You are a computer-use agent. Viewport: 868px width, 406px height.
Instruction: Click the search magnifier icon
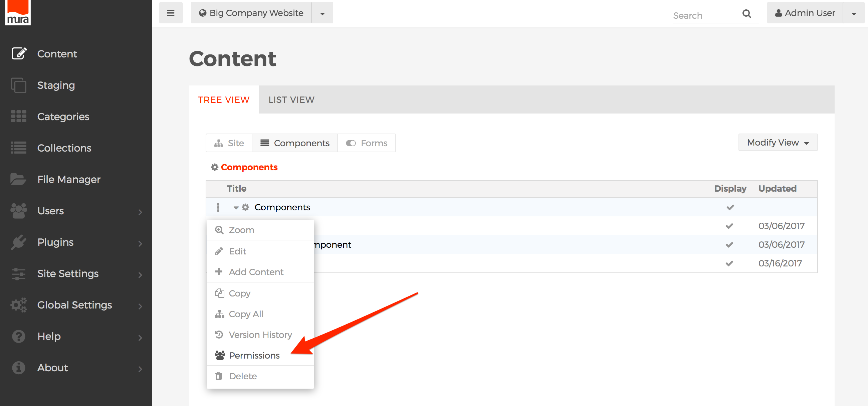[746, 14]
